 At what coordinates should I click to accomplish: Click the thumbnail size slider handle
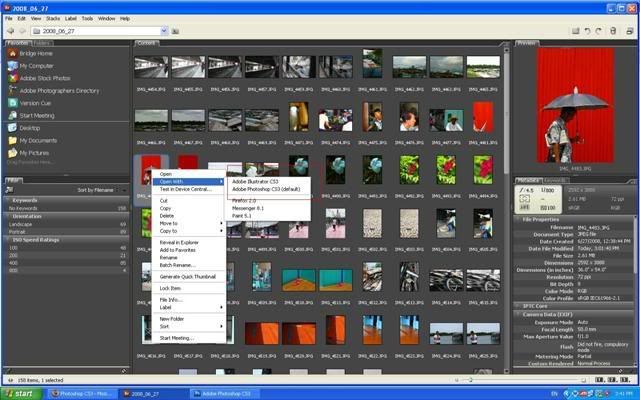pyautogui.click(x=470, y=380)
